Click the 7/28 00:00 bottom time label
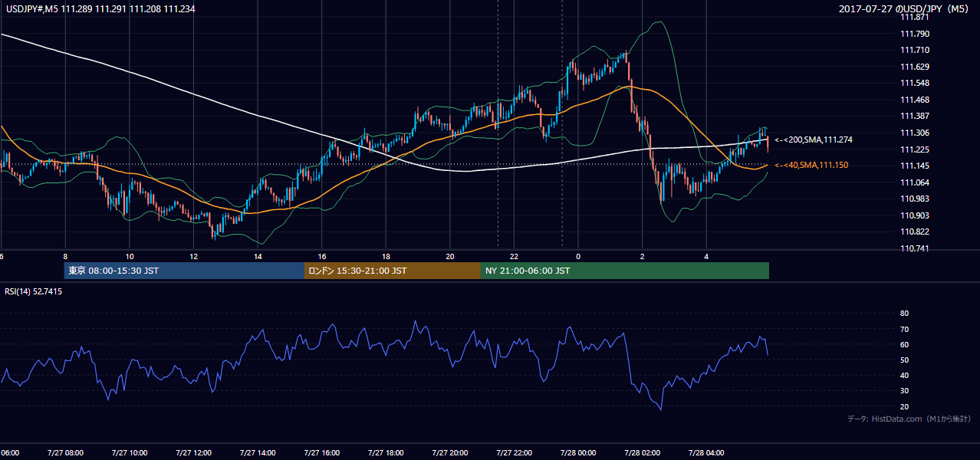Viewport: 980px width, 460px height. pyautogui.click(x=577, y=453)
